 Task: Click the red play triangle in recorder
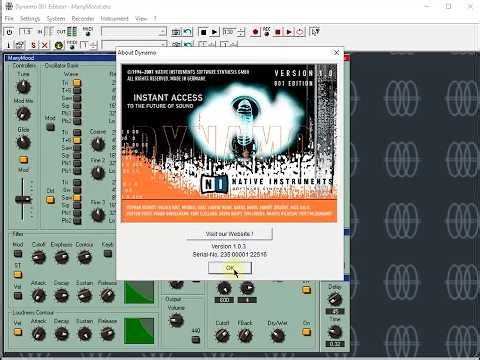pos(289,32)
